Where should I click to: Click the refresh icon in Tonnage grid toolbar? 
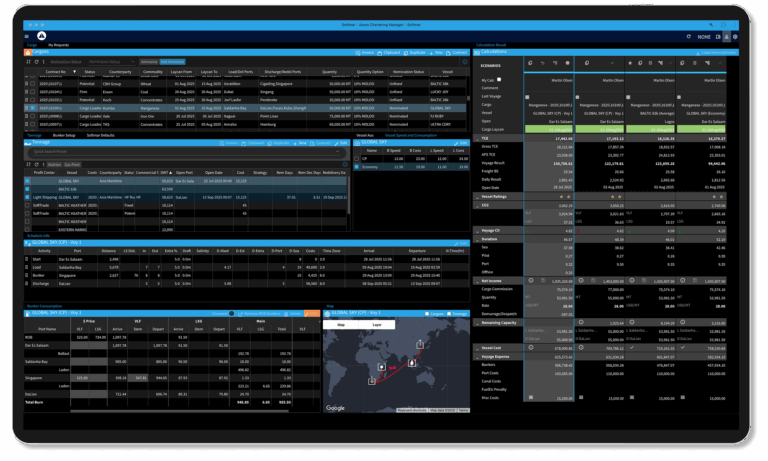(x=36, y=165)
